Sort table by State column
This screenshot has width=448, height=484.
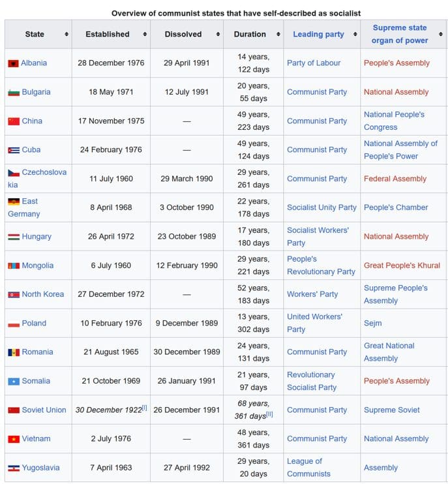pos(66,35)
